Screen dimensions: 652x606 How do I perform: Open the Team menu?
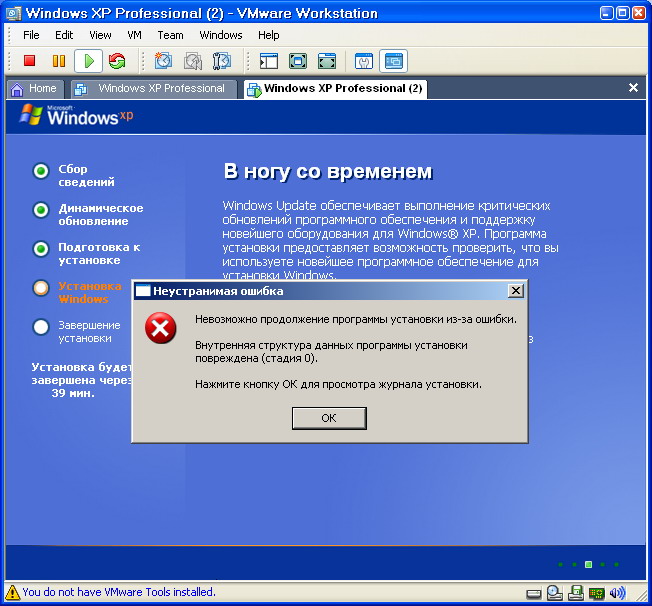coord(170,35)
